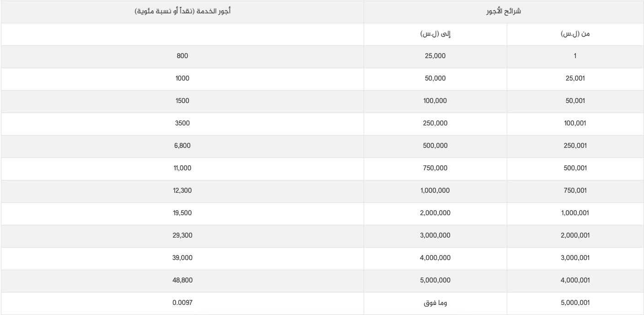Image resolution: width=644 pixels, height=315 pixels.
Task: Select the upper limit cell 4,000,000
Action: [x=435, y=258]
